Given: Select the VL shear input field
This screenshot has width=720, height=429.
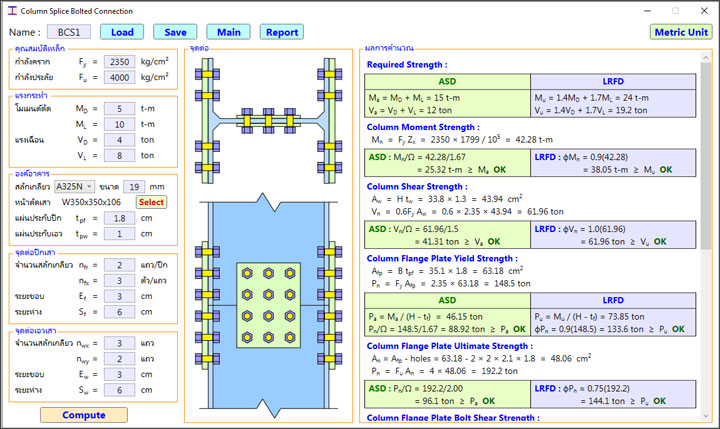Looking at the screenshot, I should point(119,155).
